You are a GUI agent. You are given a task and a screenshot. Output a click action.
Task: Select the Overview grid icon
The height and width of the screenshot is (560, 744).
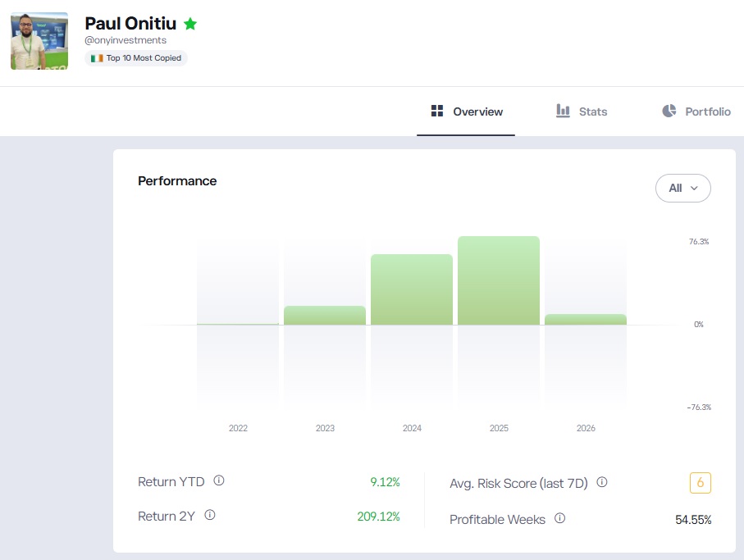(x=436, y=110)
